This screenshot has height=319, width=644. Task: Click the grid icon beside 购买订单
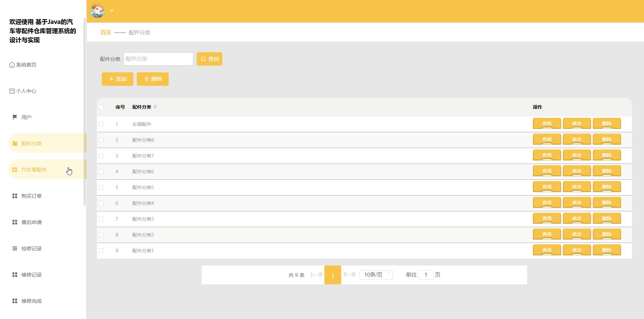[x=15, y=196]
